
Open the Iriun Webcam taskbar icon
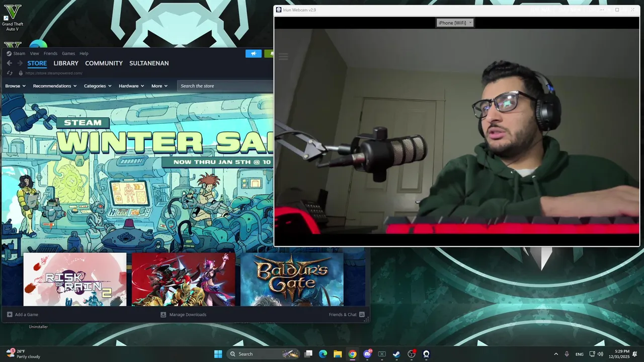coord(426,354)
